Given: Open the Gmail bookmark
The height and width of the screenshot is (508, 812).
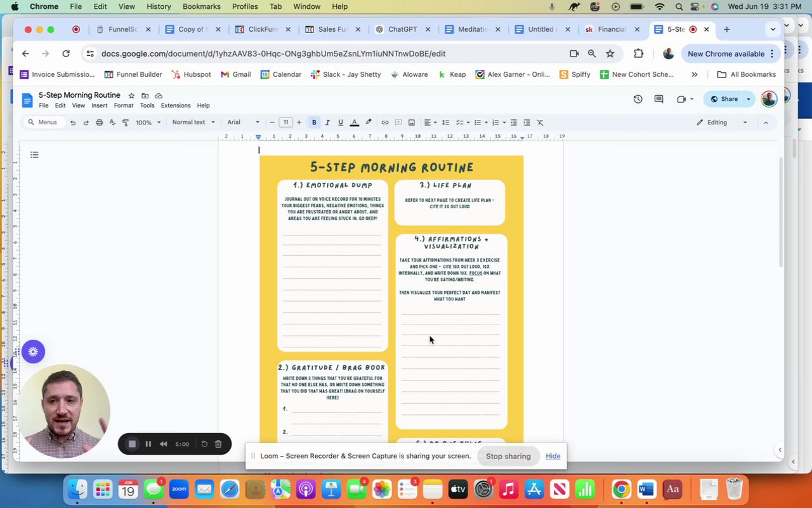Looking at the screenshot, I should pyautogui.click(x=235, y=74).
